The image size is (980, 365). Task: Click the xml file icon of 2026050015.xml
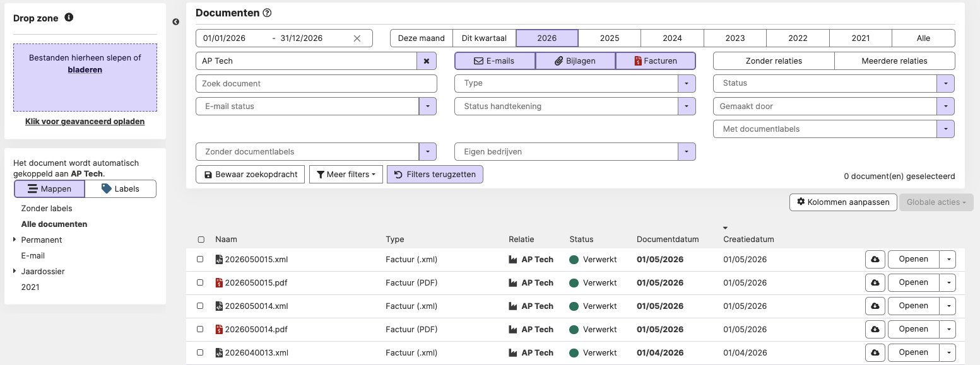click(x=219, y=259)
